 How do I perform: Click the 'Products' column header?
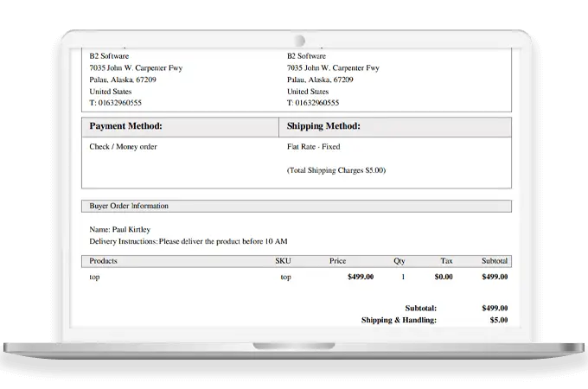point(103,261)
